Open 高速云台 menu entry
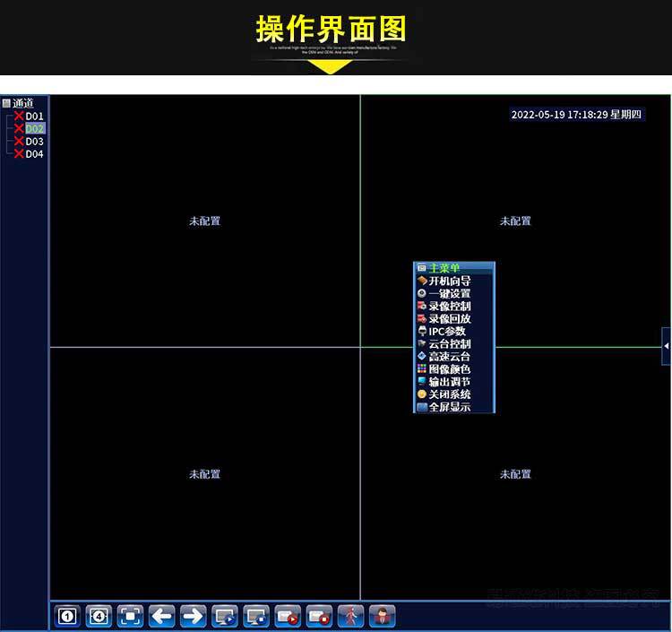Image resolution: width=672 pixels, height=632 pixels. point(454,356)
